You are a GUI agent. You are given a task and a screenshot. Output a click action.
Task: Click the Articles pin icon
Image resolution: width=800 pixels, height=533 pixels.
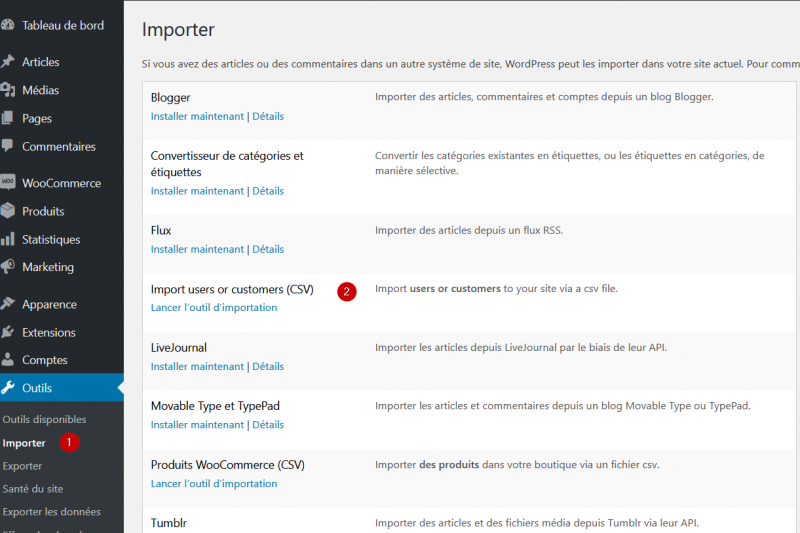(7, 62)
